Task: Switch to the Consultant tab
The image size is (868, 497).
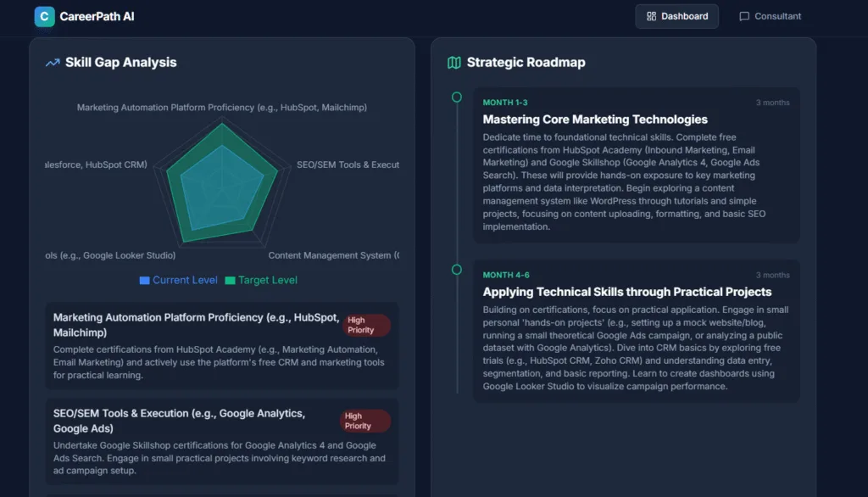Action: pyautogui.click(x=770, y=16)
